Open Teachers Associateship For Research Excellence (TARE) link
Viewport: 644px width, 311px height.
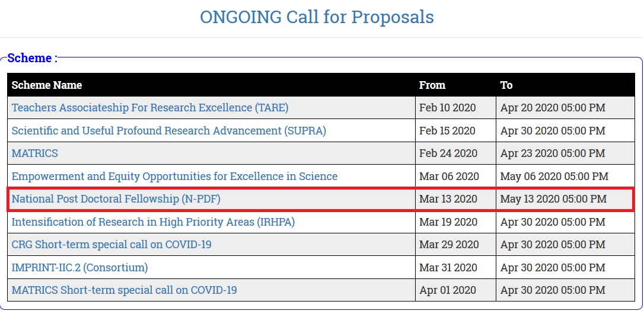click(x=150, y=108)
